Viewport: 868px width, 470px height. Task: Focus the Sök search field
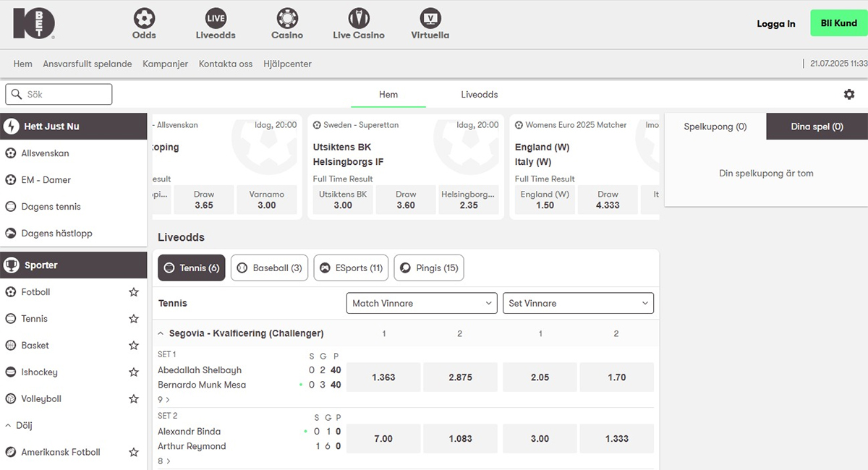[59, 94]
